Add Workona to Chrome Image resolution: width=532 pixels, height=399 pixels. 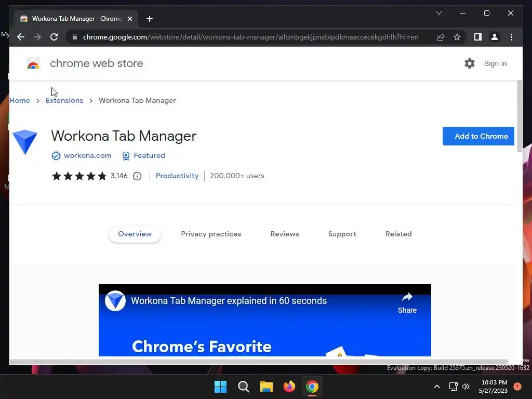point(478,136)
